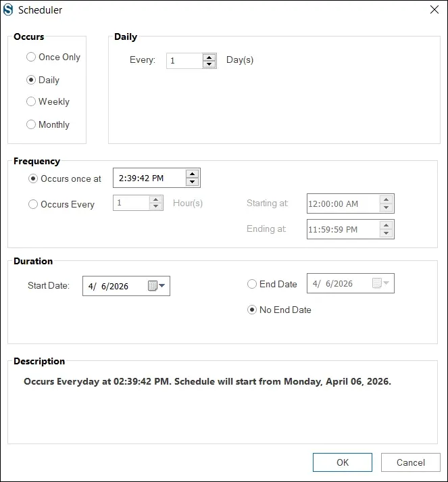The width and height of the screenshot is (448, 482).
Task: Open the Start Date dropdown arrow
Action: pos(162,285)
